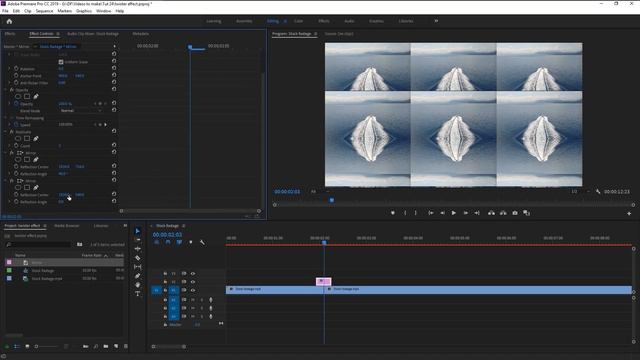This screenshot has width=640, height=360.
Task: Toggle the fx switch for Replicate effect
Action: point(12,132)
